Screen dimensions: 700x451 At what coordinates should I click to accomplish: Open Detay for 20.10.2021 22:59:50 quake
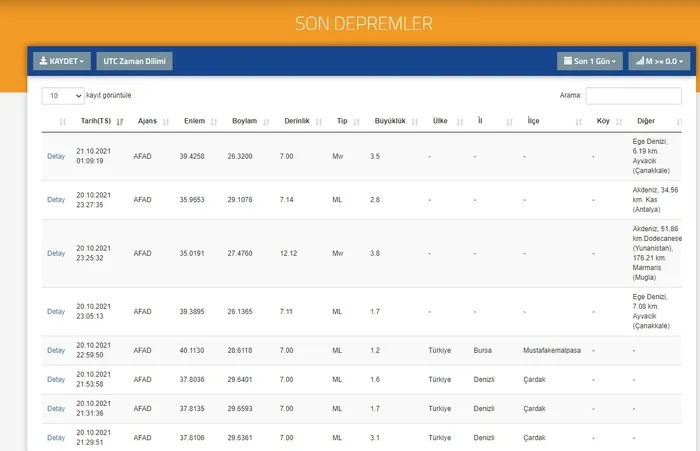tap(56, 351)
